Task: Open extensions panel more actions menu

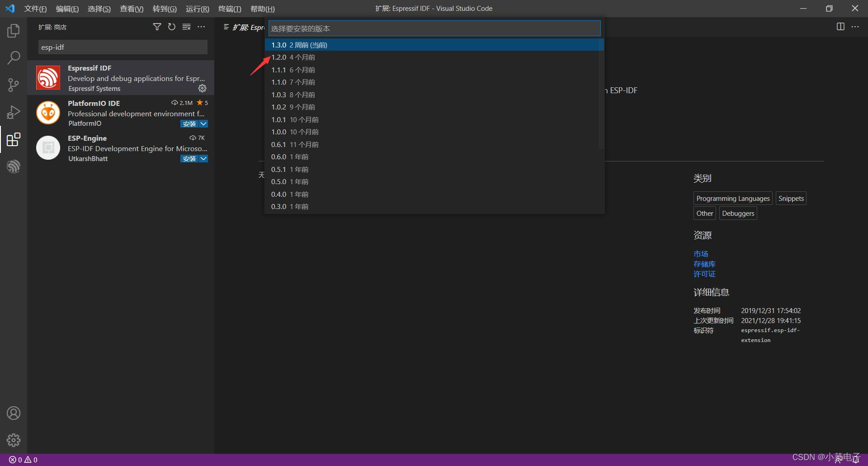Action: (x=201, y=27)
